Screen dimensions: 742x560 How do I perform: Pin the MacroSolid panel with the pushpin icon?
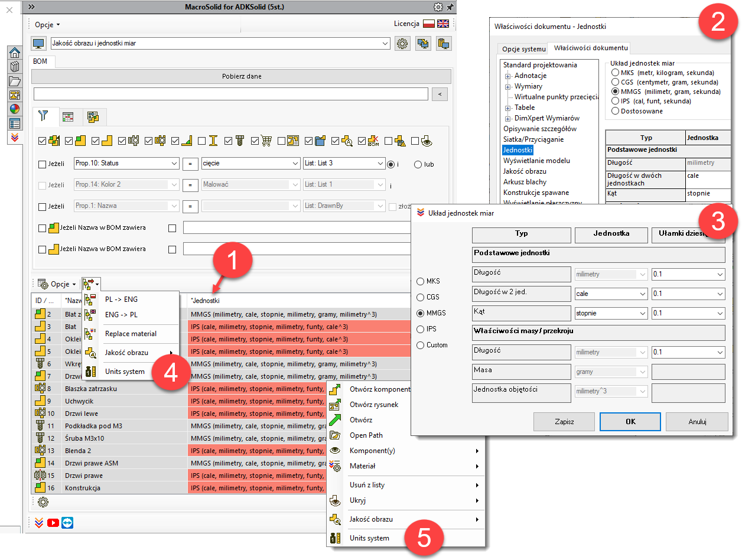click(x=450, y=7)
